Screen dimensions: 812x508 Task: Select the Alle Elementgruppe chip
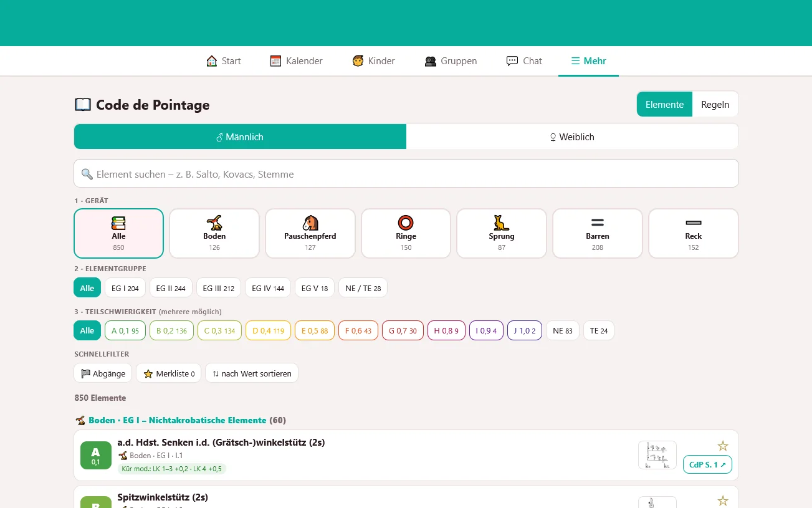(x=87, y=288)
